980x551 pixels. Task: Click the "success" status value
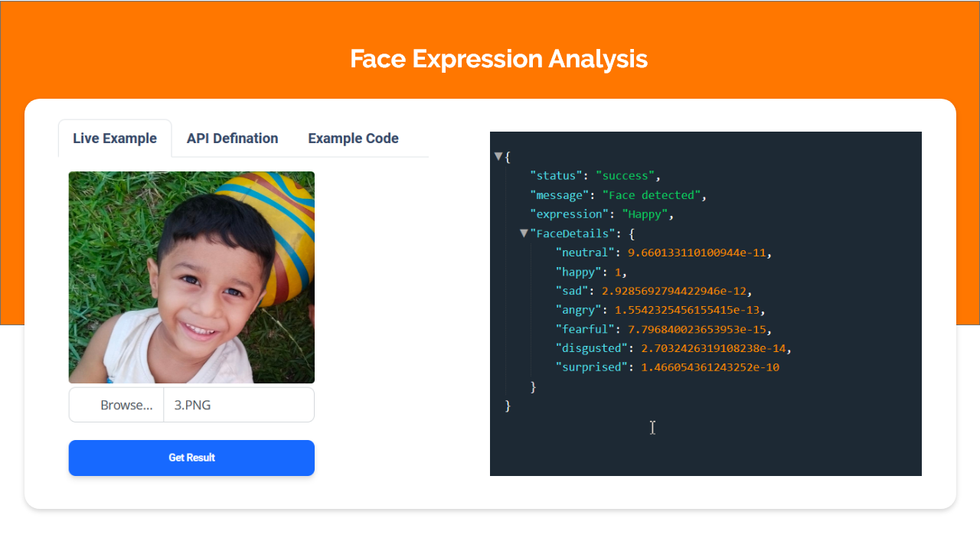click(x=624, y=176)
